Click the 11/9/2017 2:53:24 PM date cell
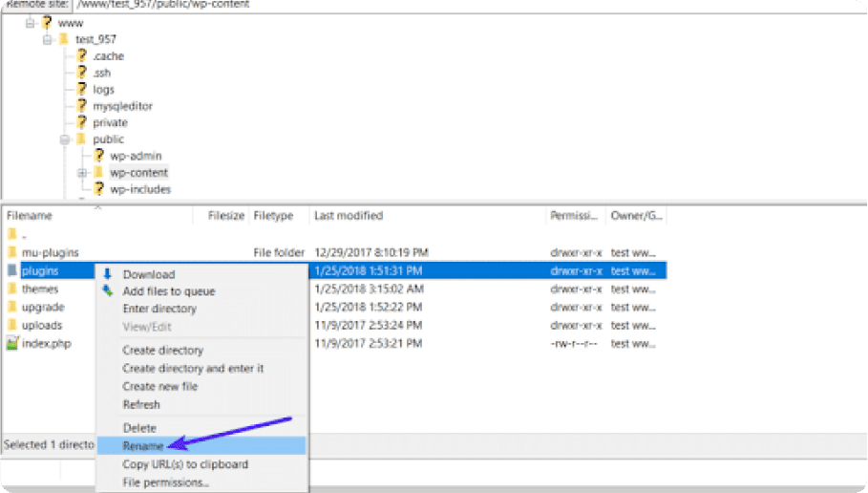 point(369,325)
